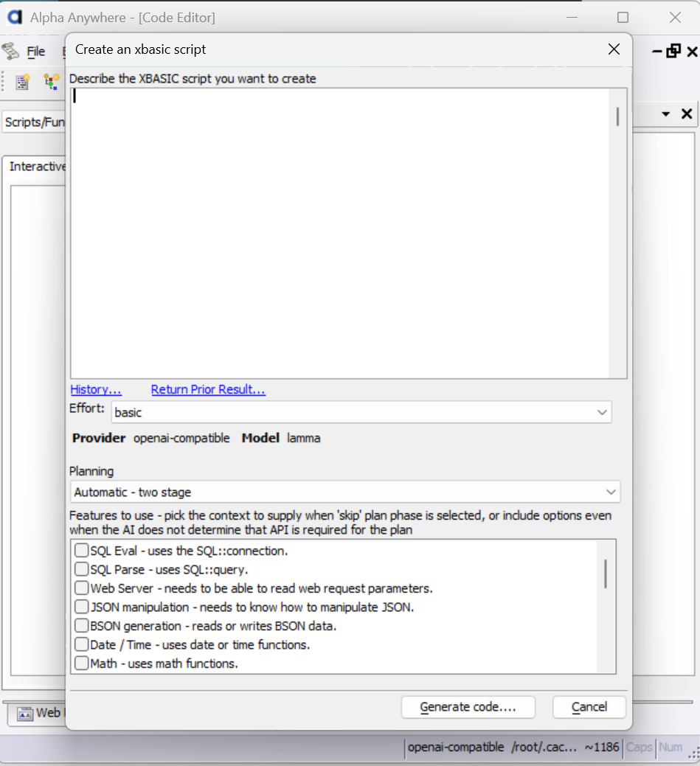
Task: Enable the Web Server feature checkbox
Action: [82, 588]
